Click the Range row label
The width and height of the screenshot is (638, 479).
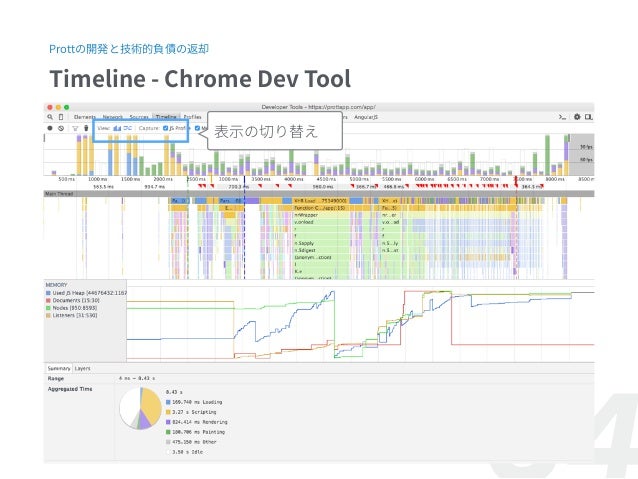[56, 378]
